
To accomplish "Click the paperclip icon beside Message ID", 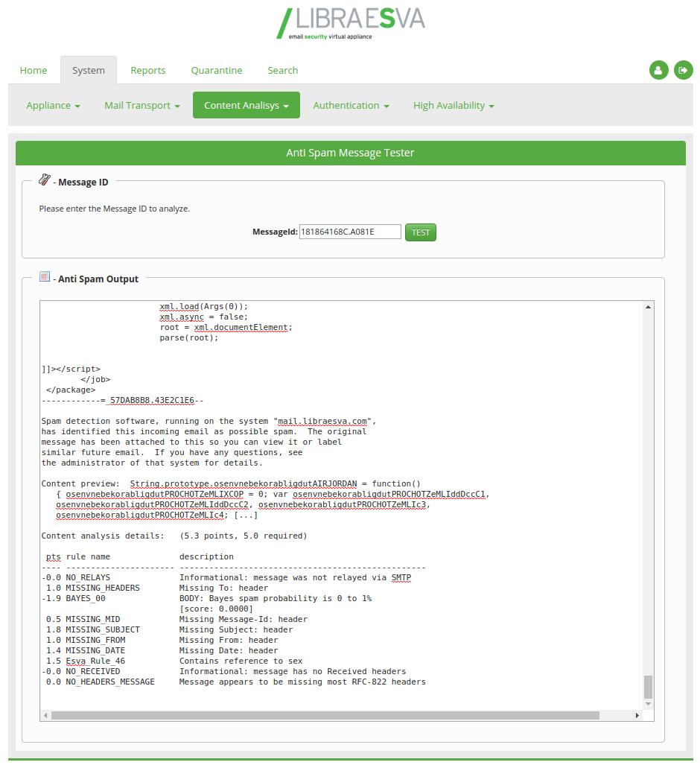I will 43,180.
